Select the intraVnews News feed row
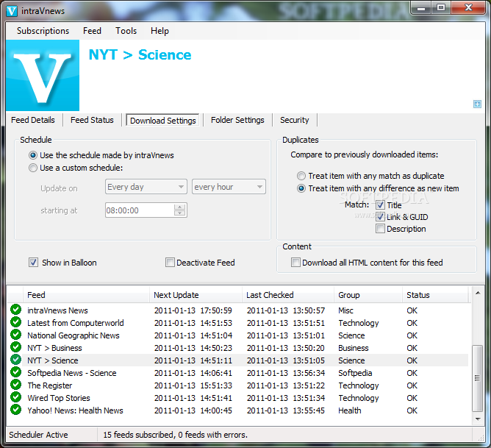Screen dimensions: 491x448 pyautogui.click(x=237, y=310)
